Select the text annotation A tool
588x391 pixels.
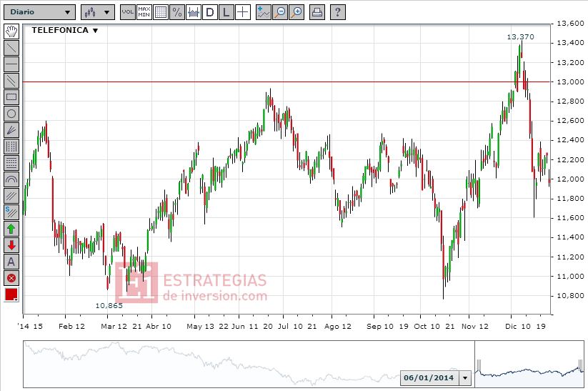click(x=11, y=262)
